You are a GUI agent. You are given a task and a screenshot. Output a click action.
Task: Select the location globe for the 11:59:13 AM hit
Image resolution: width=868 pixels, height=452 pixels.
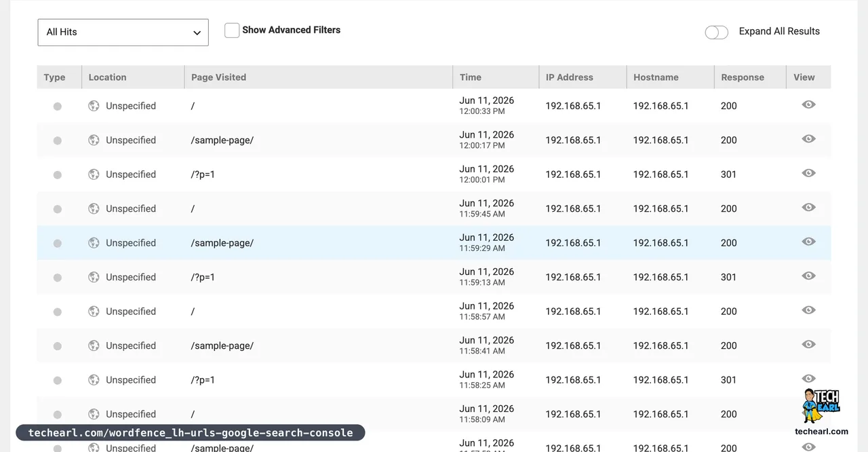coord(94,277)
